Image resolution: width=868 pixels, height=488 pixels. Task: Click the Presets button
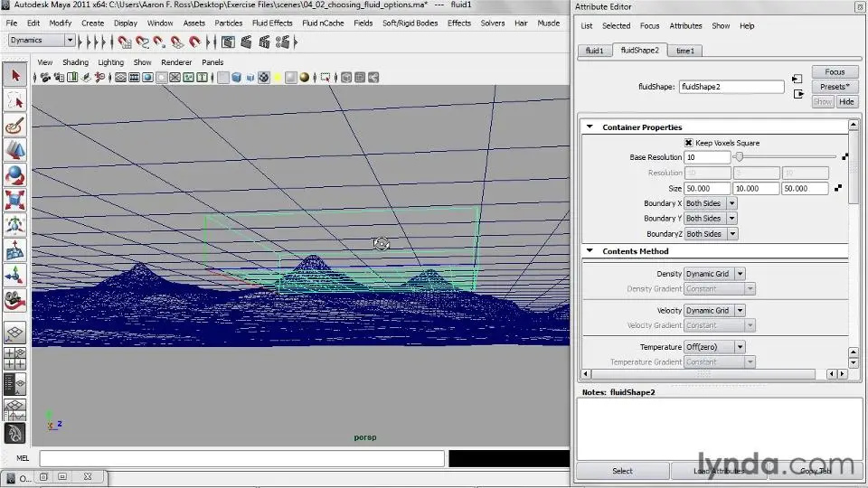pos(835,87)
